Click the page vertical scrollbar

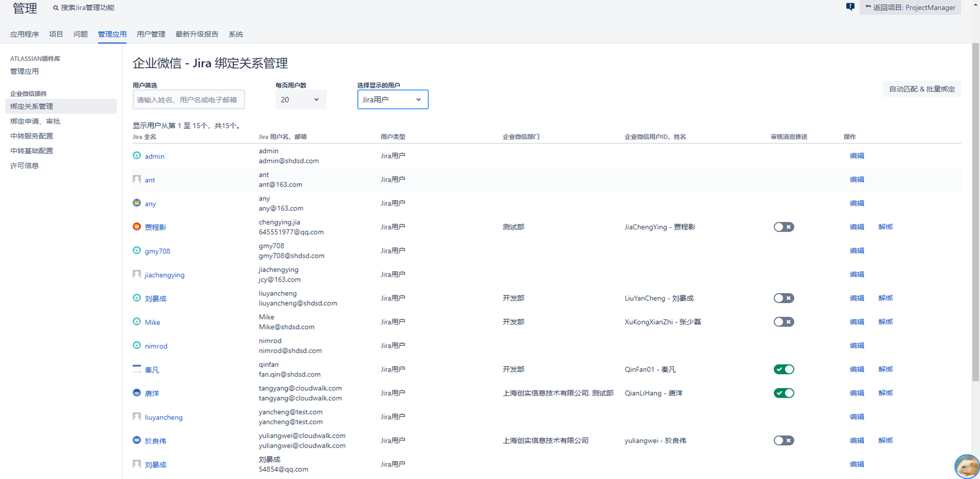975,213
